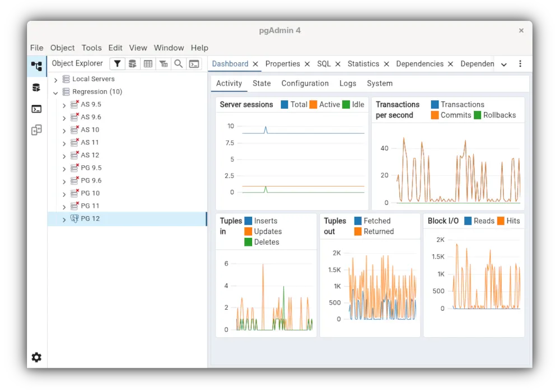Image resolution: width=560 pixels, height=392 pixels.
Task: Open the hidden tabs dropdown chevron
Action: [504, 64]
